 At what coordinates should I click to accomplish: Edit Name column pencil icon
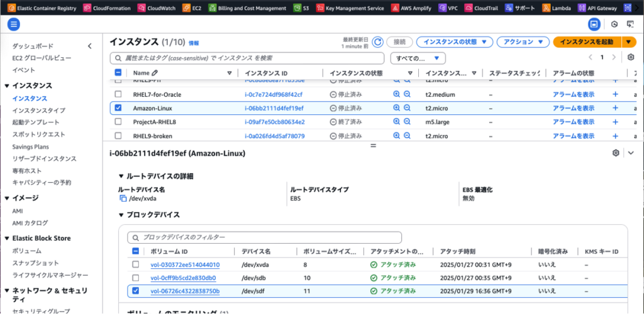pos(155,73)
